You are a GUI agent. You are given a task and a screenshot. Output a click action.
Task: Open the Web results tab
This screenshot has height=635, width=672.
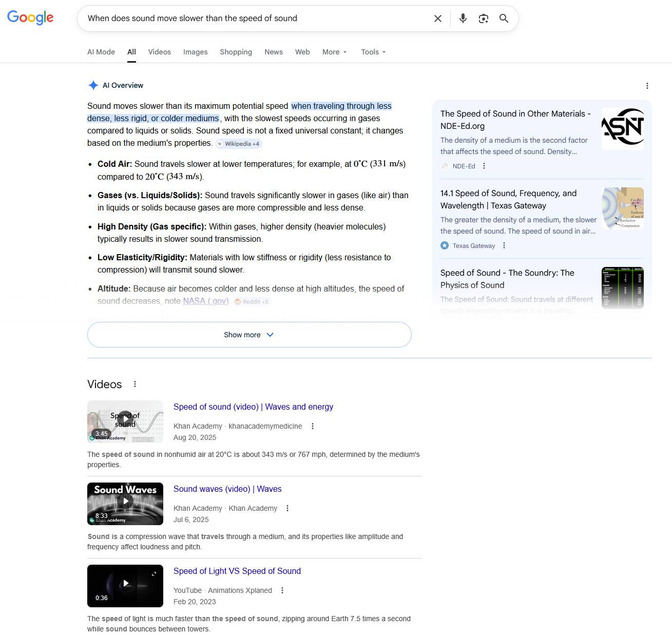302,52
